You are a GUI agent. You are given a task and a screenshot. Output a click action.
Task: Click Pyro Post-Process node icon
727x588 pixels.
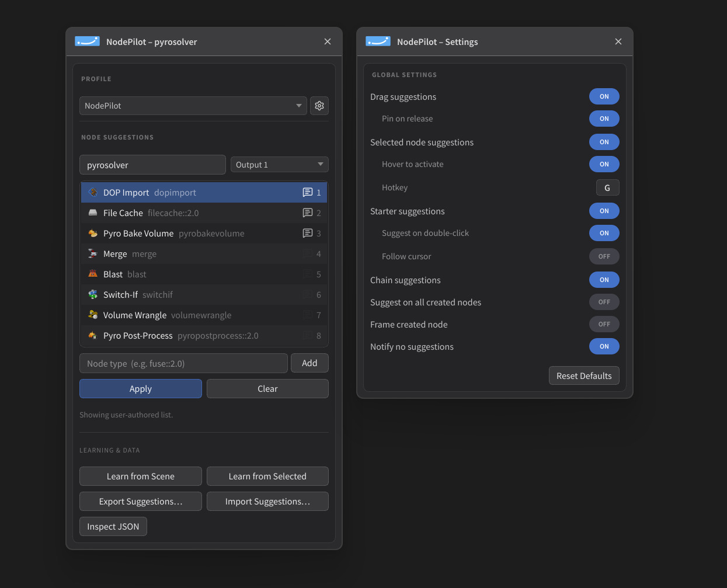point(93,335)
